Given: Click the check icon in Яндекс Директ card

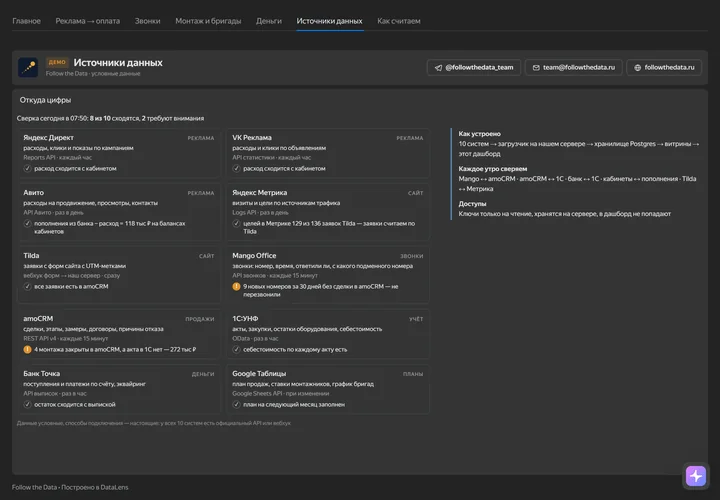Looking at the screenshot, I should point(28,169).
